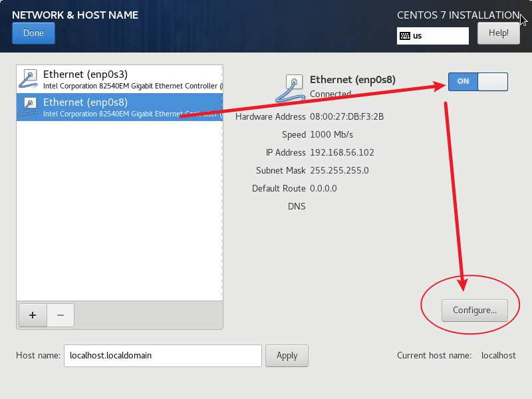
Task: Select Ethernet (enp0s8) in device list
Action: 120,107
